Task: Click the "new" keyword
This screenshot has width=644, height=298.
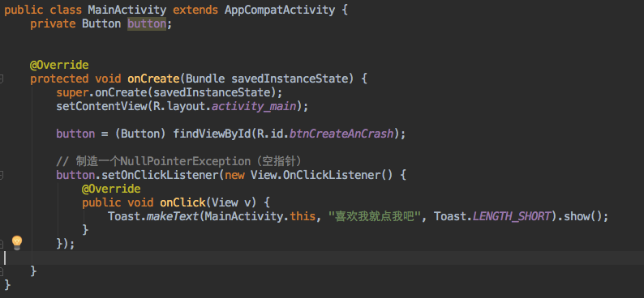Action: pyautogui.click(x=234, y=176)
